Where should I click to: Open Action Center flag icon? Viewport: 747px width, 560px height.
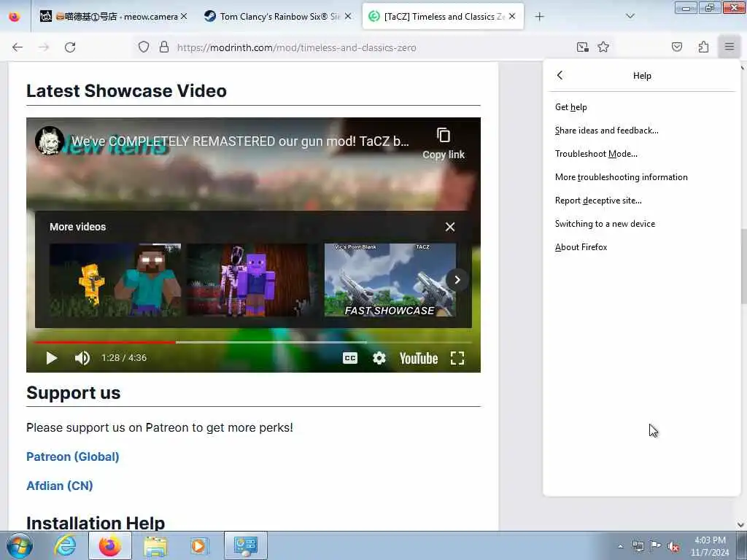656,546
